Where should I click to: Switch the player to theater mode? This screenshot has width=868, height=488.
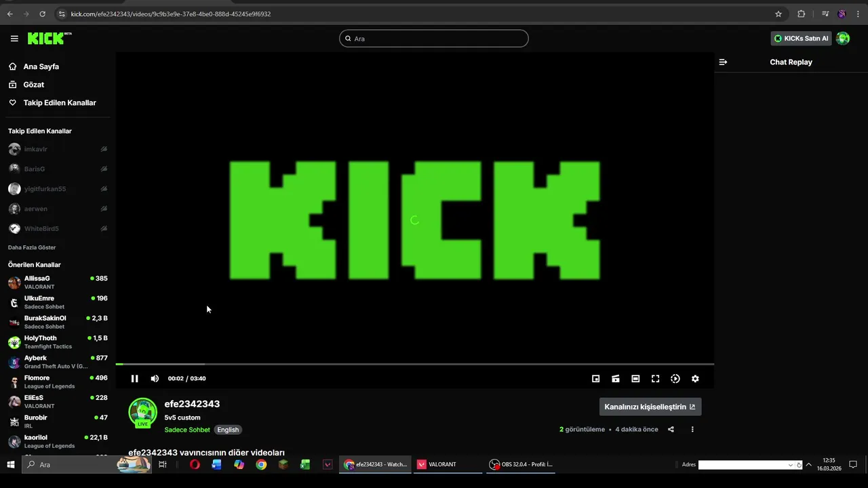click(x=635, y=379)
